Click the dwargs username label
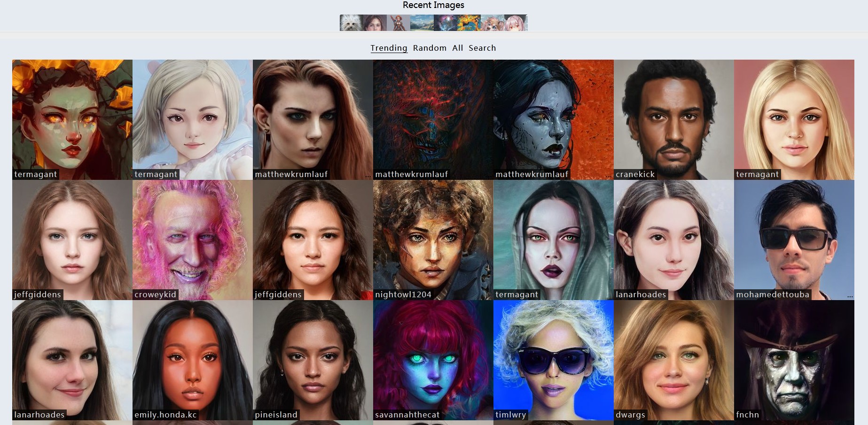 click(x=630, y=415)
